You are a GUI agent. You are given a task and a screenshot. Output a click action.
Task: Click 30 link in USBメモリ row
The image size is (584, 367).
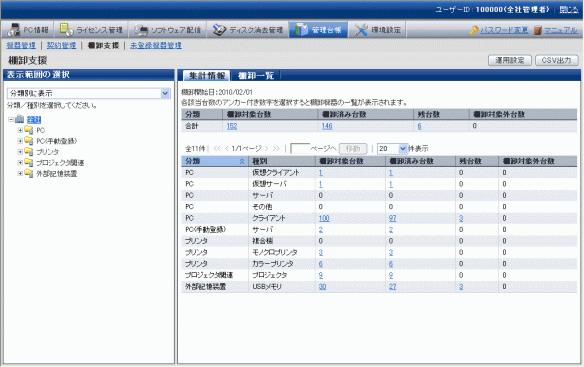(323, 287)
